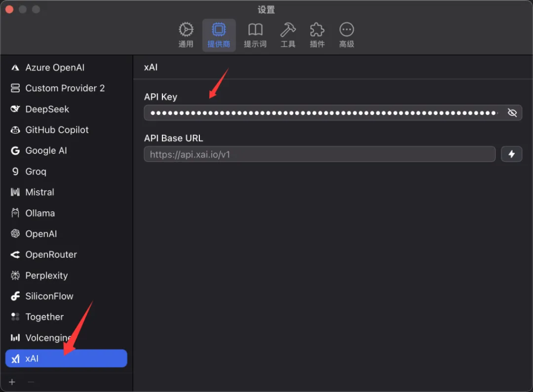Remove selected provider with minus button

[x=31, y=382]
